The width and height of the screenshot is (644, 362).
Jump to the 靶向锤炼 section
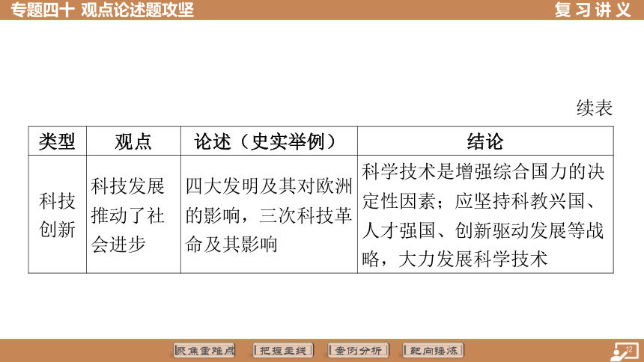434,351
